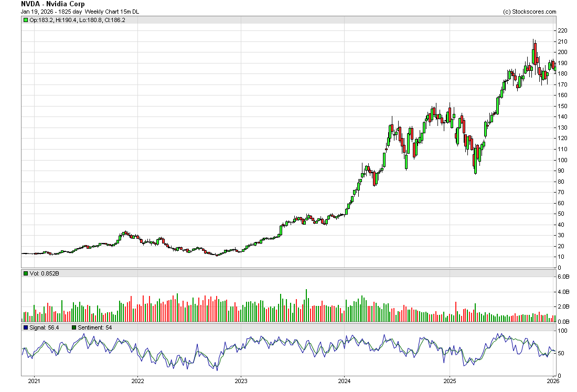Click the 100 label on the price axis
Viewport: 577px width, 392px height.
click(562, 160)
